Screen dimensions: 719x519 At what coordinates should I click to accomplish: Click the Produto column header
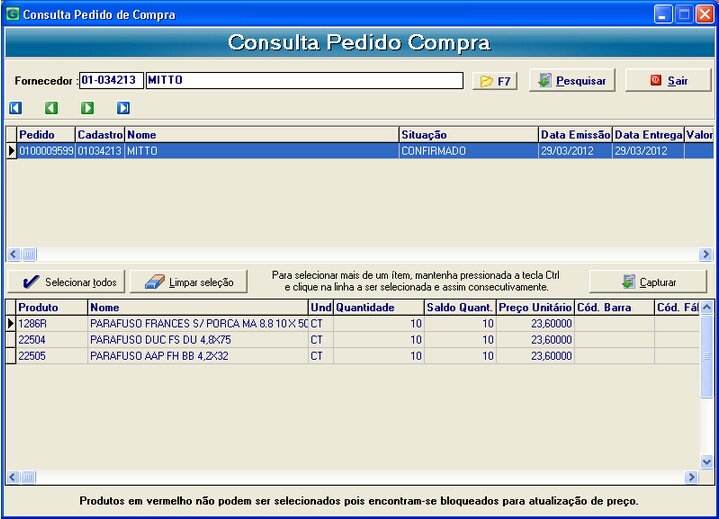[51, 308]
